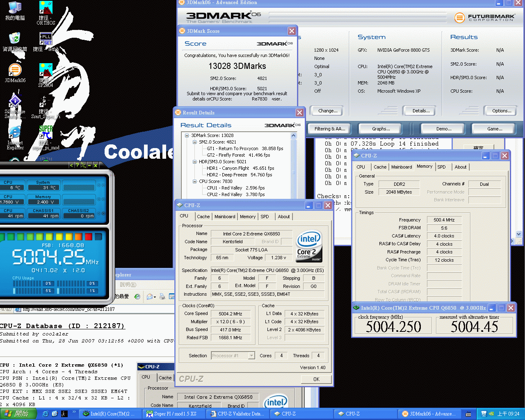525x420 pixels.
Task: Open the 3DMark06 desktop shortcut
Action: pos(15,73)
